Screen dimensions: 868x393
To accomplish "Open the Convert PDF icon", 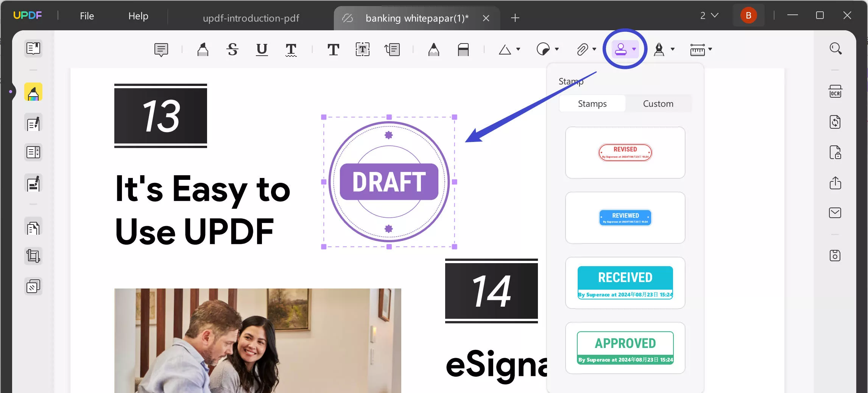I will 835,122.
